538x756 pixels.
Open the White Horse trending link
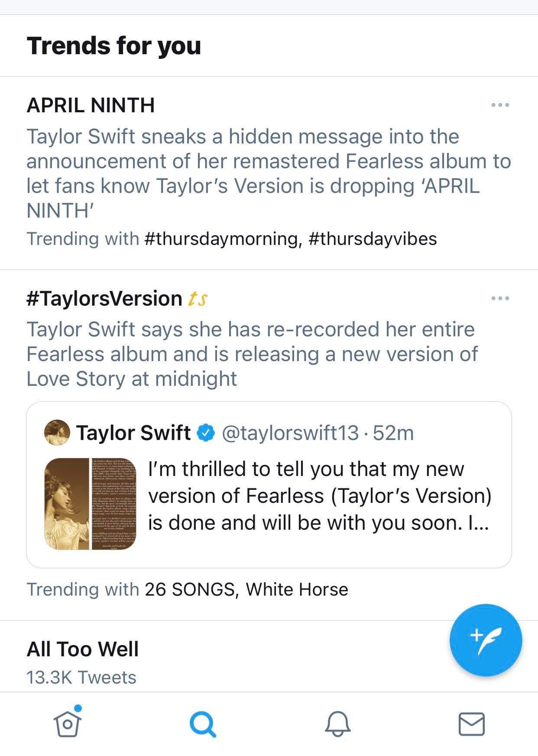[x=296, y=589]
